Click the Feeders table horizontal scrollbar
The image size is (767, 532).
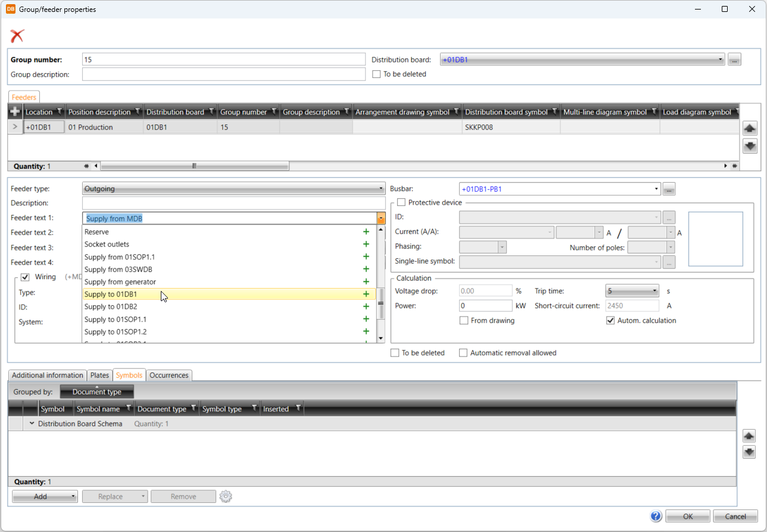194,166
